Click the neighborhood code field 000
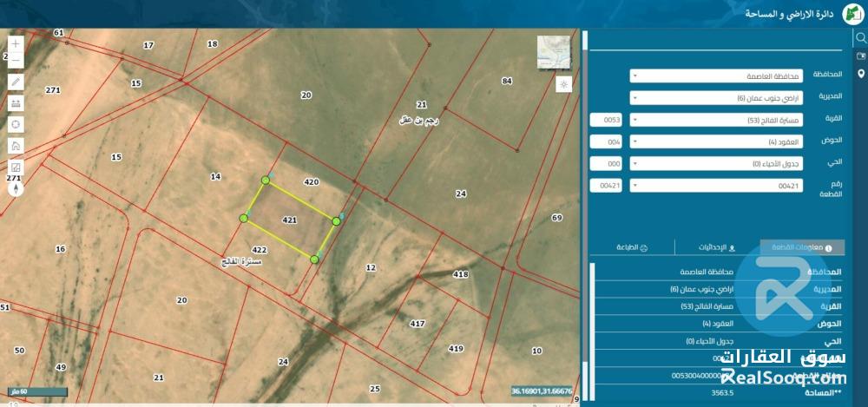The image size is (868, 407). click(606, 163)
